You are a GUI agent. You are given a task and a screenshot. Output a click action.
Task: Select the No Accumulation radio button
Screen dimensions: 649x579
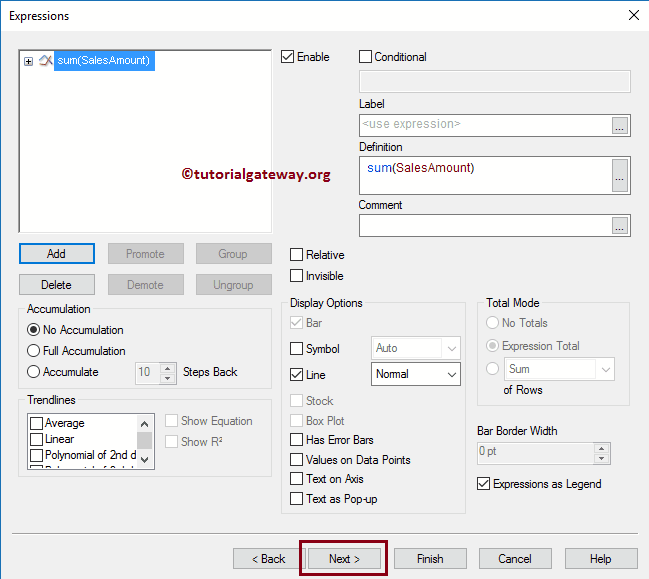tap(34, 330)
